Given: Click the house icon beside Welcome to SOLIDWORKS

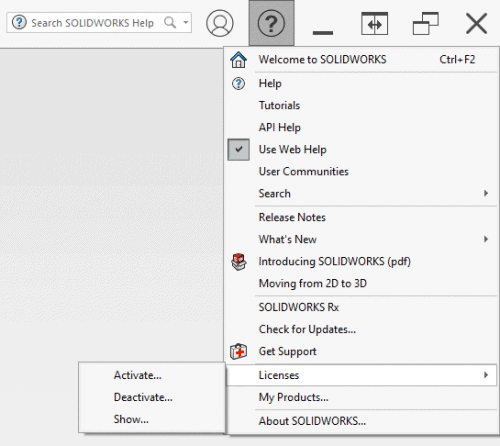Looking at the screenshot, I should tap(238, 60).
